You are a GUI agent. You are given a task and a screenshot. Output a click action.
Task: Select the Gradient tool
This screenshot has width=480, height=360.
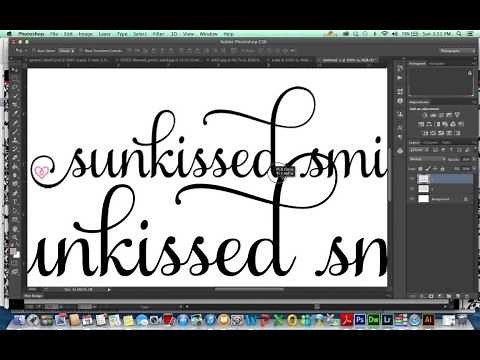click(15, 166)
